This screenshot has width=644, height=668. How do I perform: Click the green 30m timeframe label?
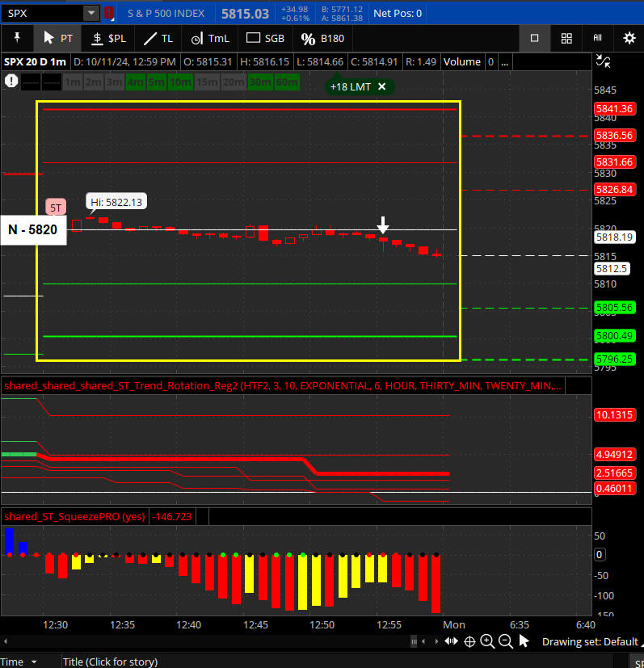[260, 82]
